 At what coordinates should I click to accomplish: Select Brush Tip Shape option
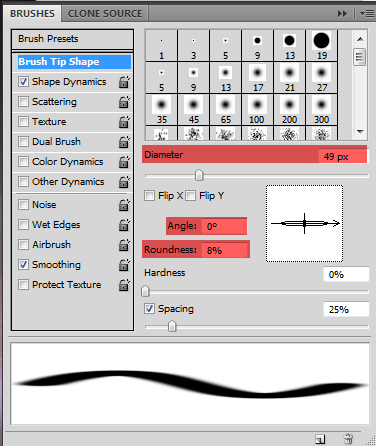[x=74, y=62]
